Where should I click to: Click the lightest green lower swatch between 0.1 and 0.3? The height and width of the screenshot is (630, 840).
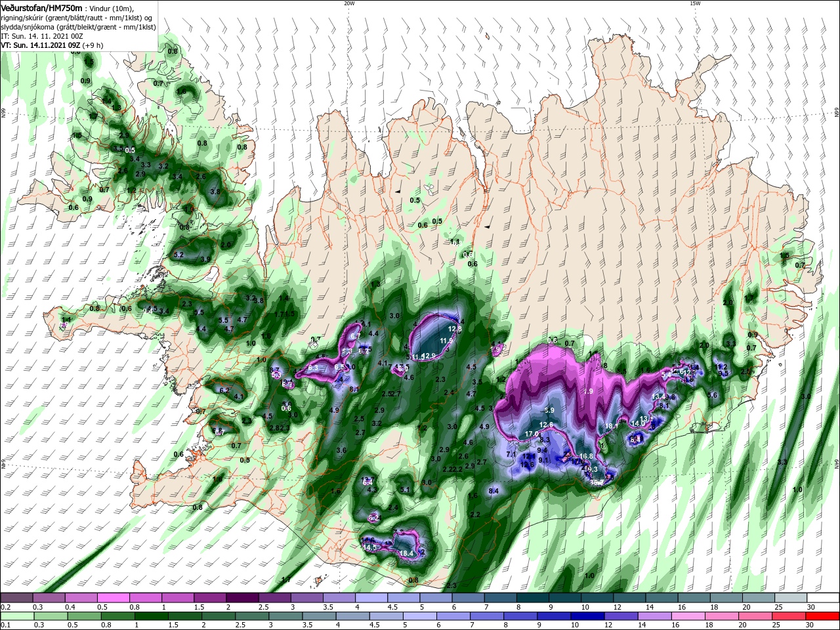pyautogui.click(x=17, y=616)
